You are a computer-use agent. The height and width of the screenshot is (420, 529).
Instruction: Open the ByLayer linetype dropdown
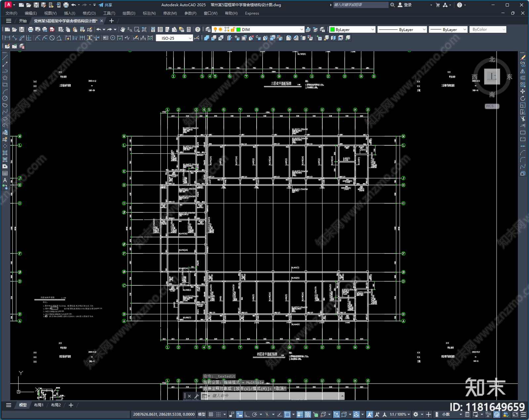424,29
